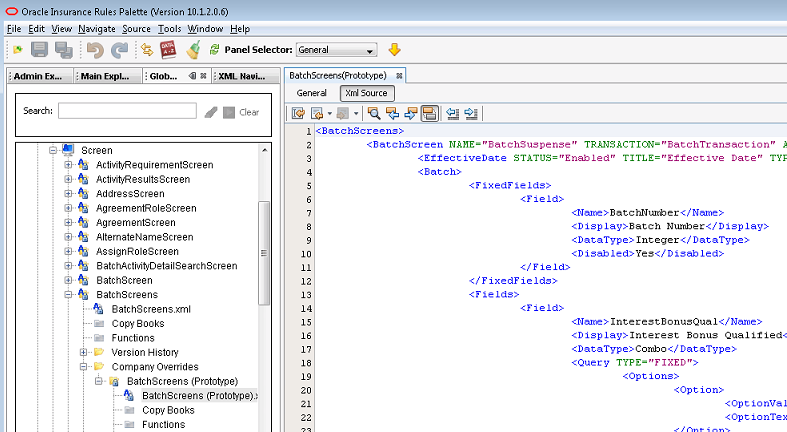Viewport: 787px width, 432px height.
Task: Switch to Xml Source view
Action: 365,92
